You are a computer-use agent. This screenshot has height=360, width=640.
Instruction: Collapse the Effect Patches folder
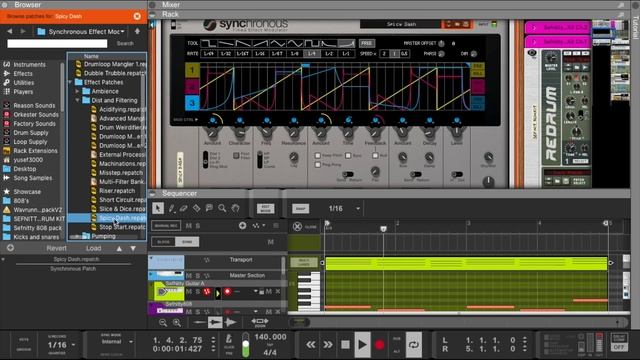click(x=71, y=82)
